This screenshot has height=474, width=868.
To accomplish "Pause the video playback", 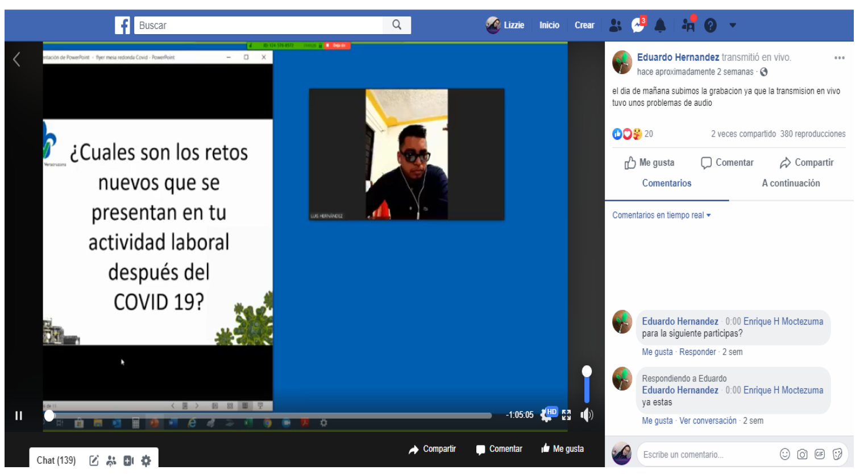I will click(19, 415).
